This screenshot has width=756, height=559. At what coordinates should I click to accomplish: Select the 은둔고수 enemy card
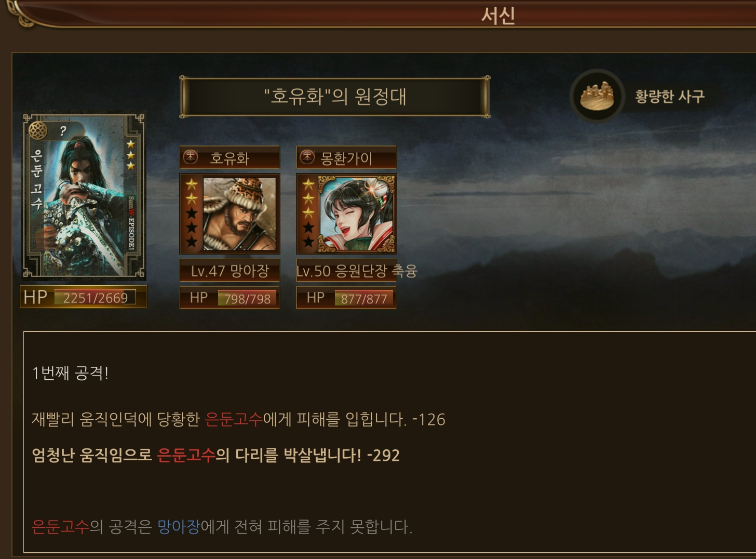pos(84,196)
